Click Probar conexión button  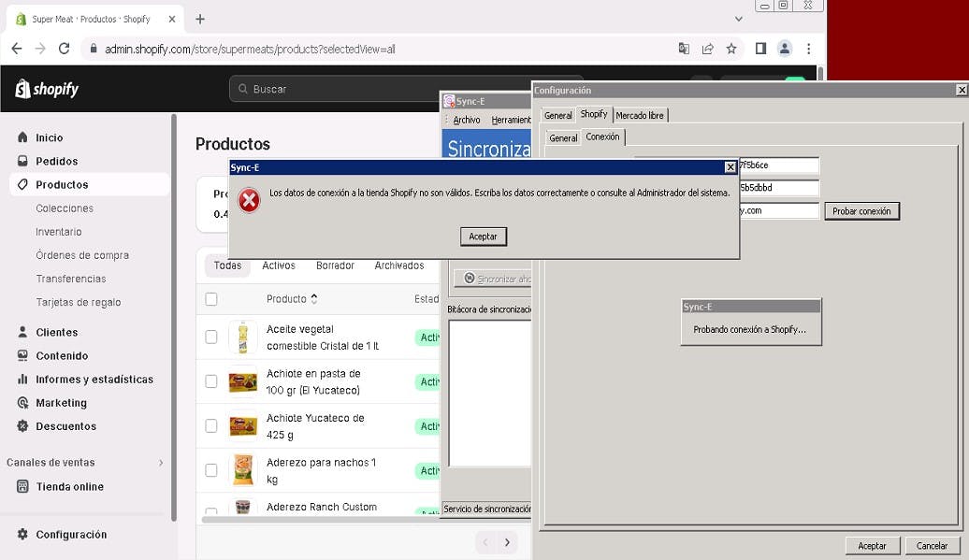click(861, 211)
